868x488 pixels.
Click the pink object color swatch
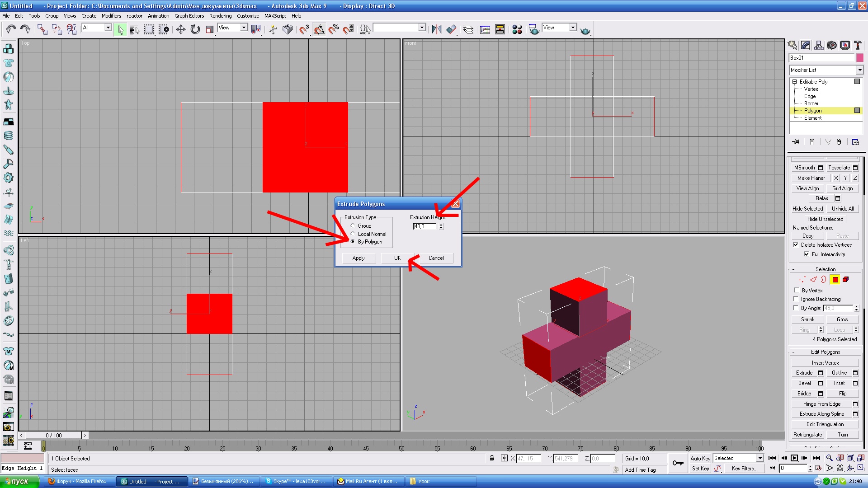859,58
